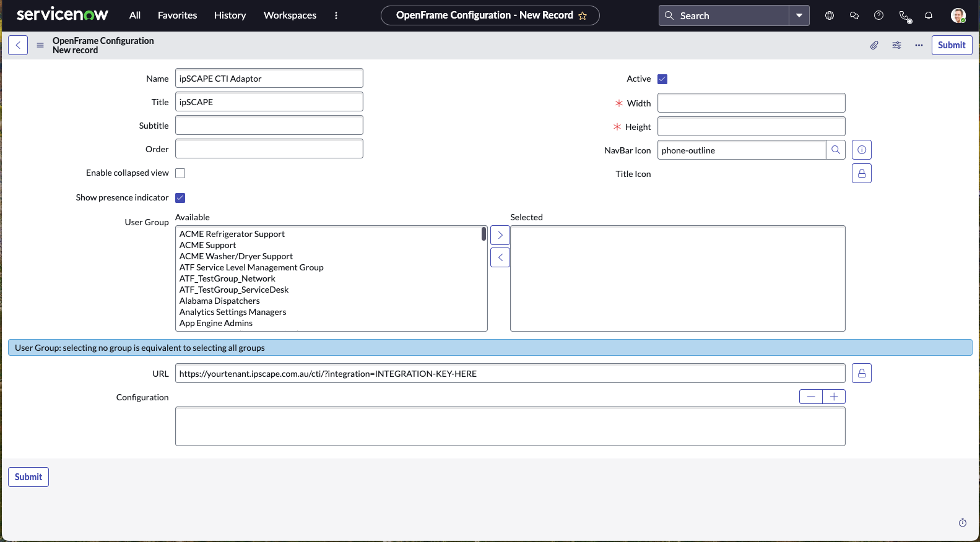Click the bottom Submit button
This screenshot has height=542, width=980.
(28, 477)
